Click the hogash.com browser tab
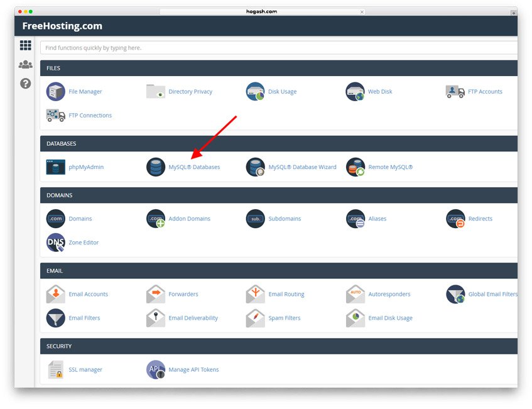Image resolution: width=532 pixels, height=409 pixels. tap(262, 11)
